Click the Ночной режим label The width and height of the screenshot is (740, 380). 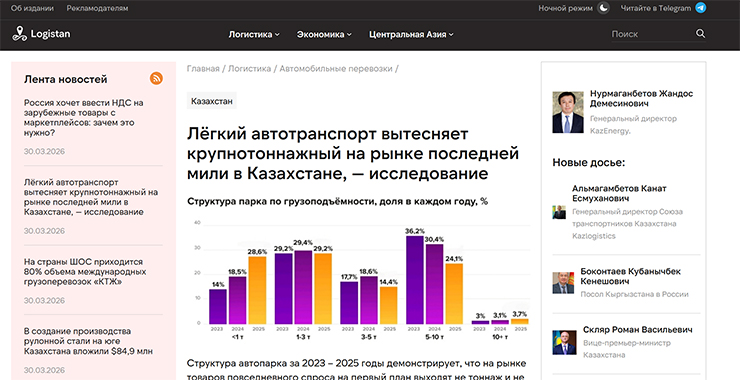pyautogui.click(x=565, y=8)
